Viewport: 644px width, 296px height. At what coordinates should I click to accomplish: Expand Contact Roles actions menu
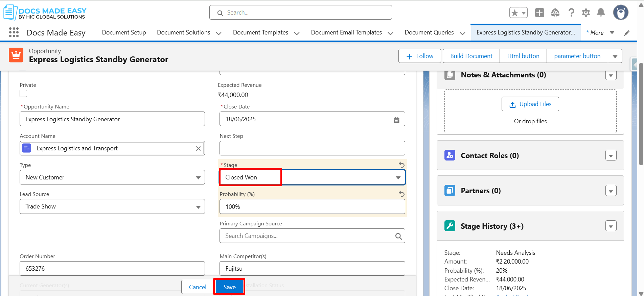[x=611, y=156]
